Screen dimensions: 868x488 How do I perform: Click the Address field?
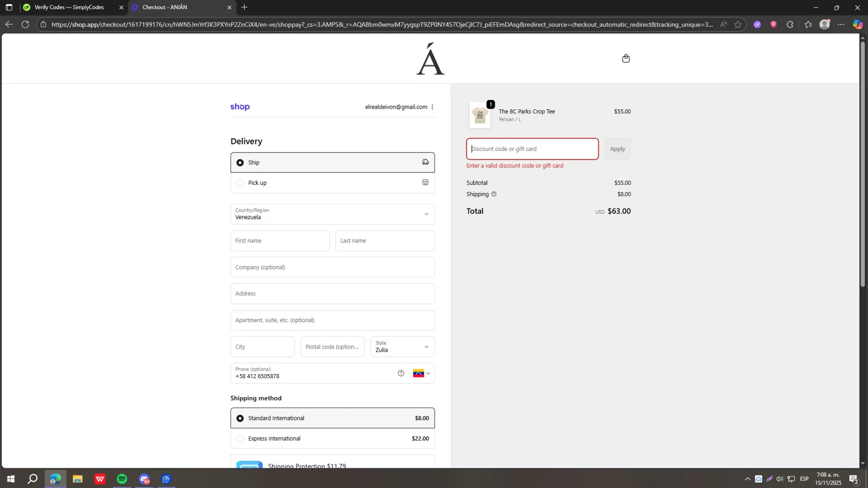[332, 294]
